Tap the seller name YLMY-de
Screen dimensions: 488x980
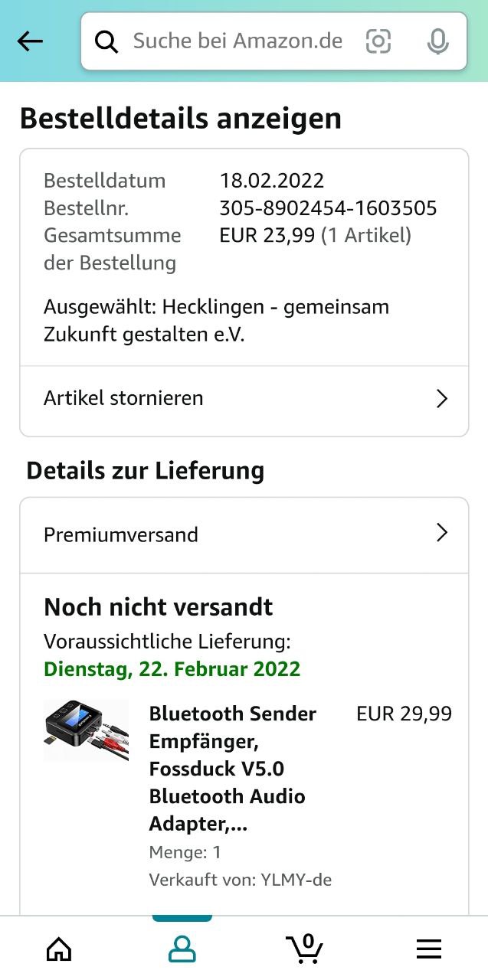pos(295,880)
